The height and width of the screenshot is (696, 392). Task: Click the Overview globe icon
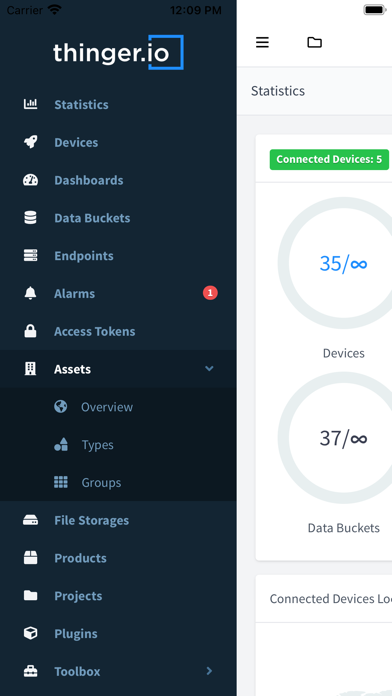coord(60,407)
